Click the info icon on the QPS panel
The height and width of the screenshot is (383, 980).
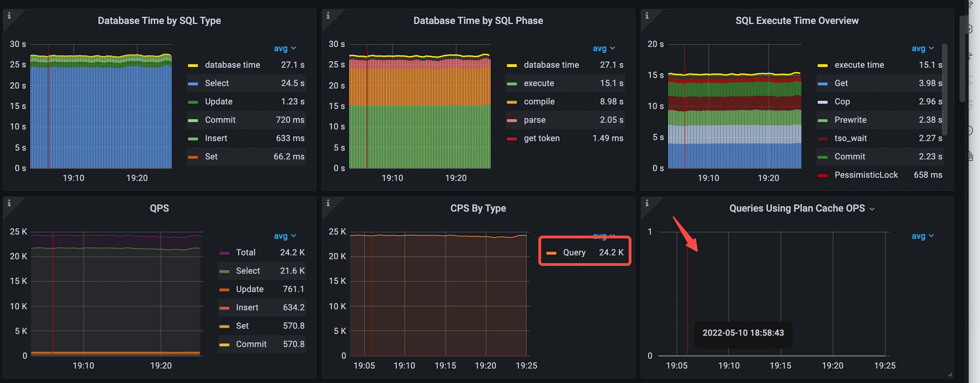click(9, 203)
